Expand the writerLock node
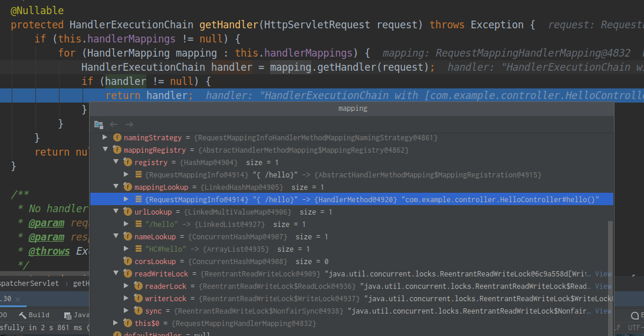644x336 pixels. (x=127, y=298)
